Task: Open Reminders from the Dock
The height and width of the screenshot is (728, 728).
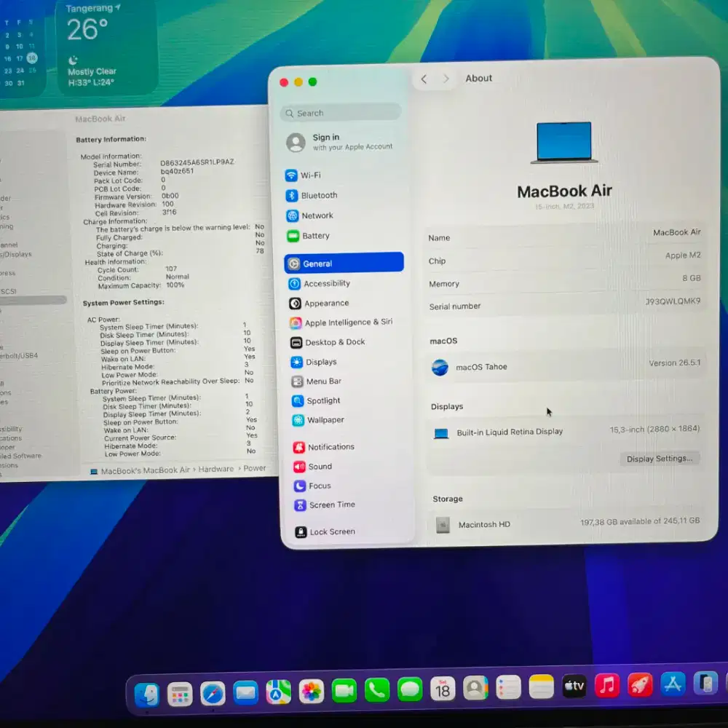Action: [508, 688]
